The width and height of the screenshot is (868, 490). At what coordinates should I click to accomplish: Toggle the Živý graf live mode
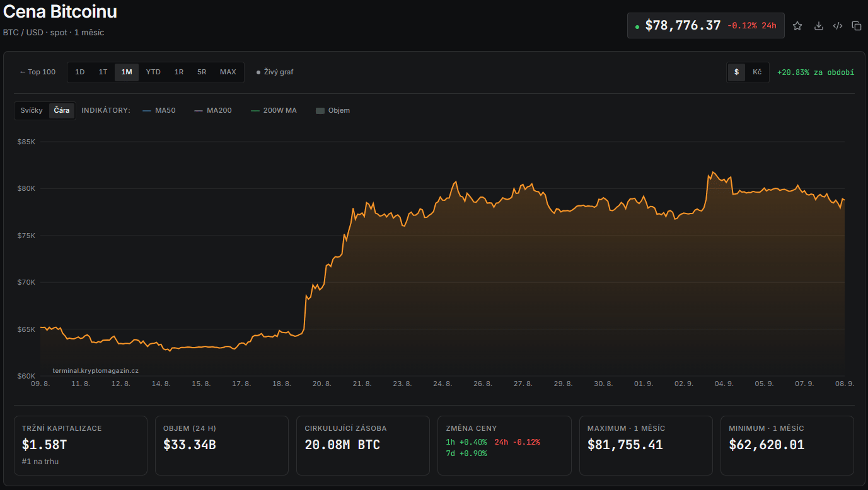[275, 72]
